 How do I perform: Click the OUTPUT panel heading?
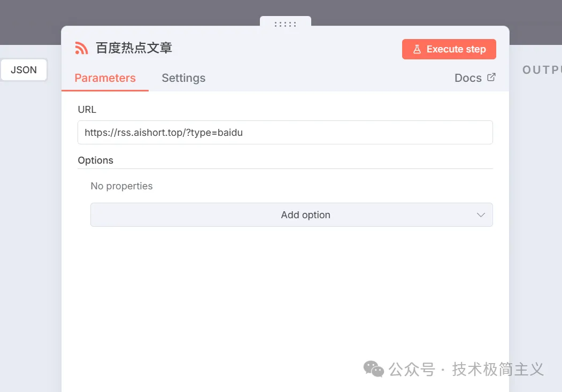[x=542, y=70]
